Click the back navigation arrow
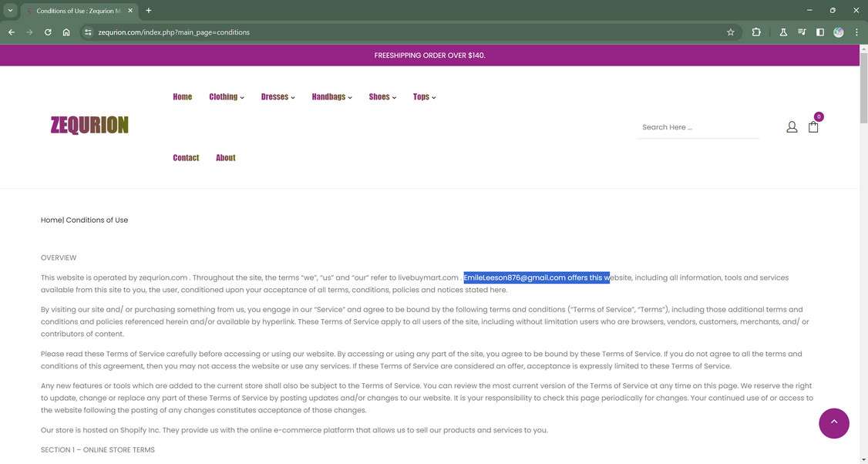Image resolution: width=868 pixels, height=464 pixels. pyautogui.click(x=10, y=32)
